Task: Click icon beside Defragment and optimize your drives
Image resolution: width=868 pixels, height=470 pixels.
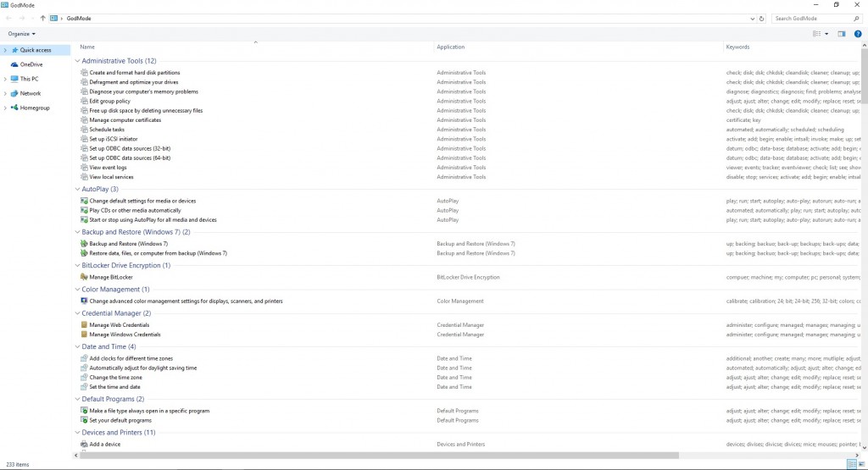Action: coord(84,82)
